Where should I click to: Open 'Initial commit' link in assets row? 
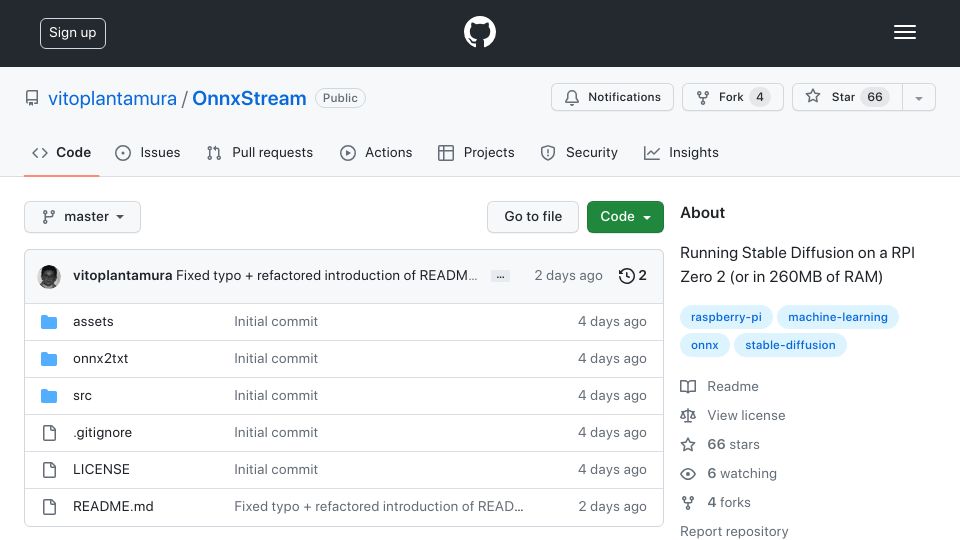tap(276, 321)
